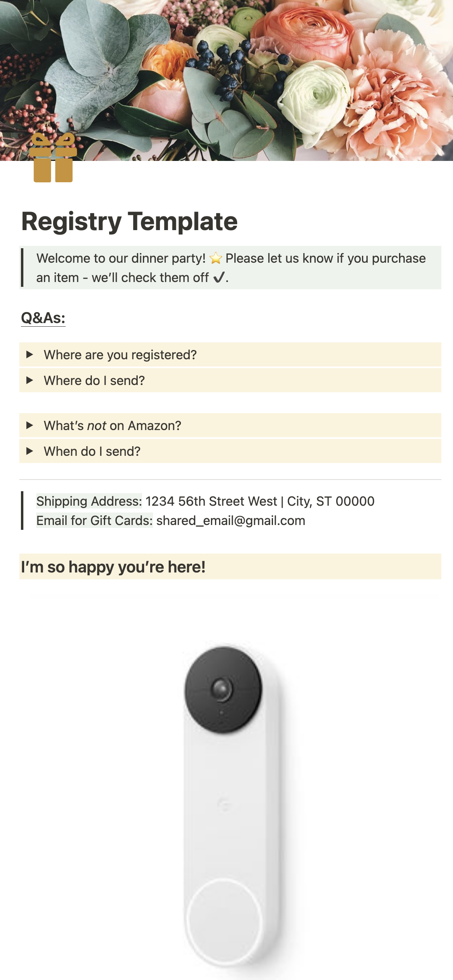Image resolution: width=453 pixels, height=980 pixels.
Task: Expand the "What's not on Amazon?" toggle arrow
Action: point(29,425)
